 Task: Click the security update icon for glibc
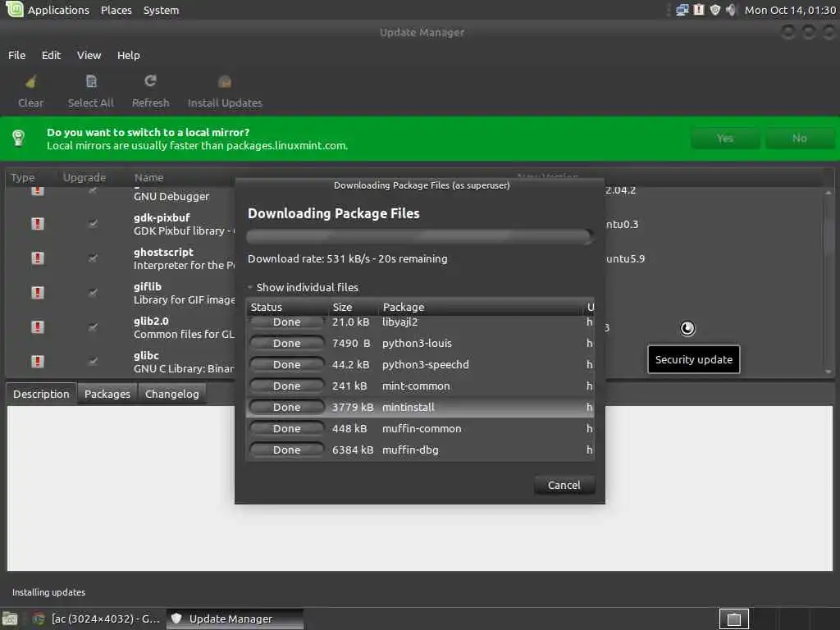pyautogui.click(x=38, y=362)
